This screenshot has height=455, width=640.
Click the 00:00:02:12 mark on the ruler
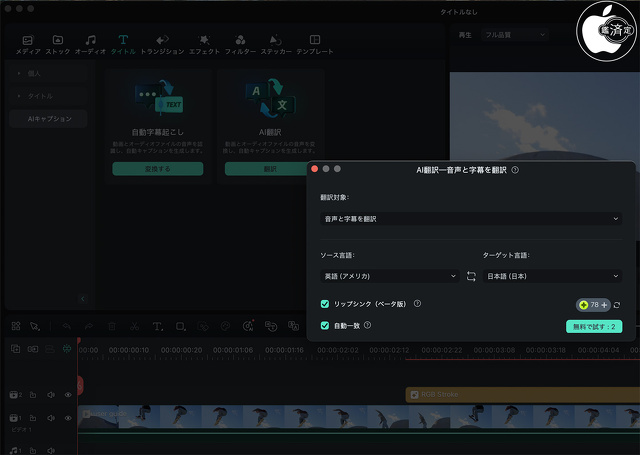click(389, 350)
